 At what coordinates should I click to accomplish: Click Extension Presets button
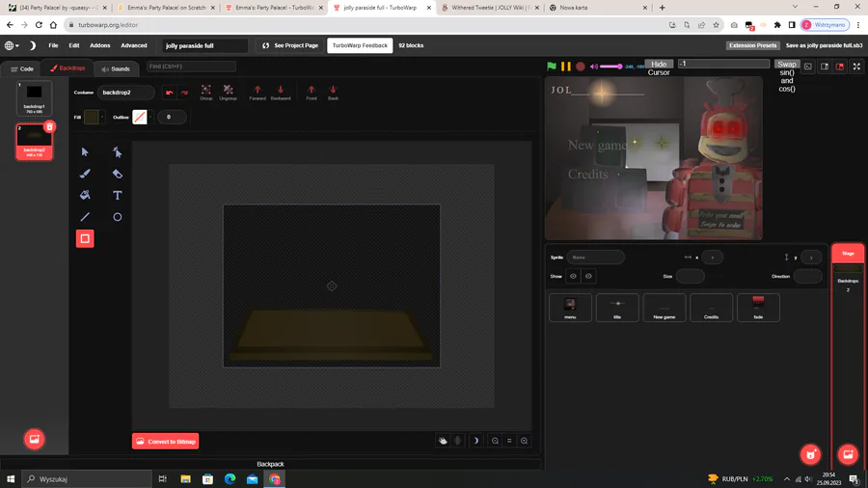(x=753, y=45)
